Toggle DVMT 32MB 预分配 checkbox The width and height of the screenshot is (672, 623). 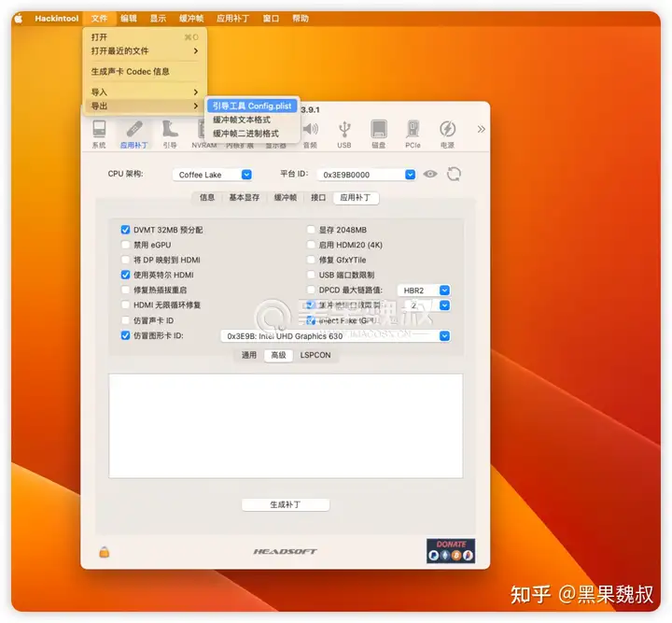[x=125, y=230]
